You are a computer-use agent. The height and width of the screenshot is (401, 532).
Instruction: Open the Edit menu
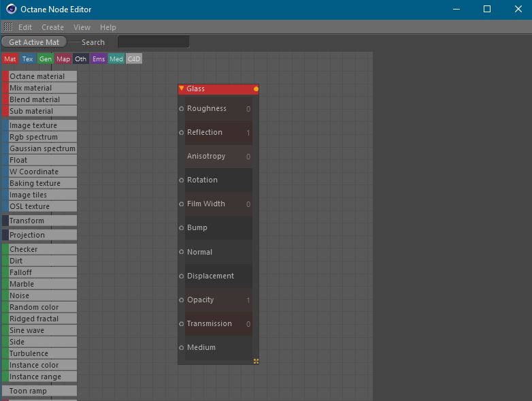point(25,27)
